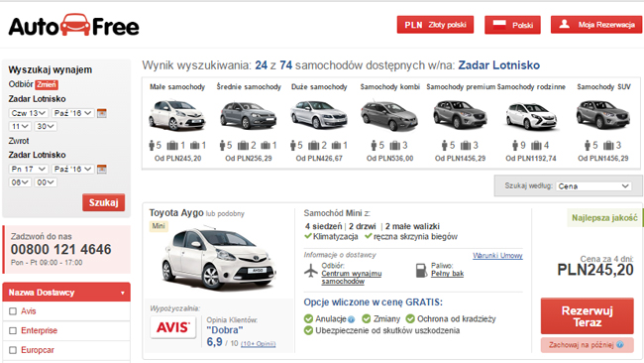Select the Średnie samochody car thumbnail
644x363 pixels.
tap(248, 116)
